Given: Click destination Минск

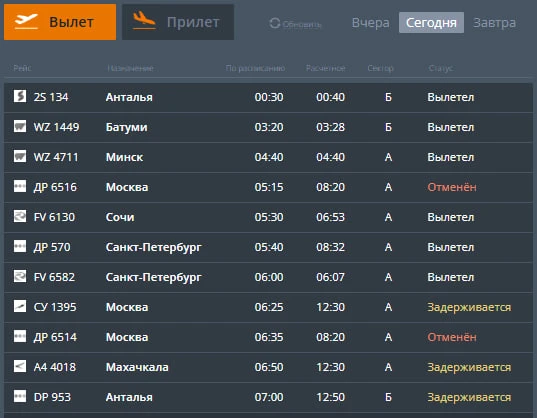Looking at the screenshot, I should (x=124, y=157).
